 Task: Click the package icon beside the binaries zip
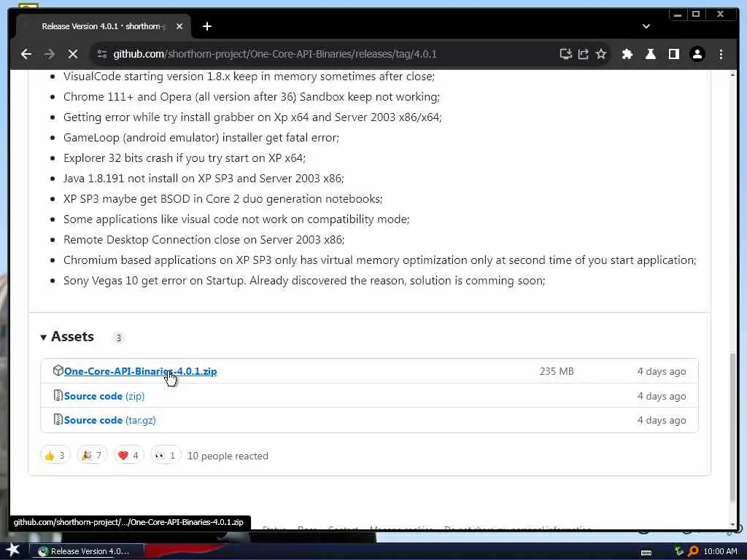tap(58, 370)
